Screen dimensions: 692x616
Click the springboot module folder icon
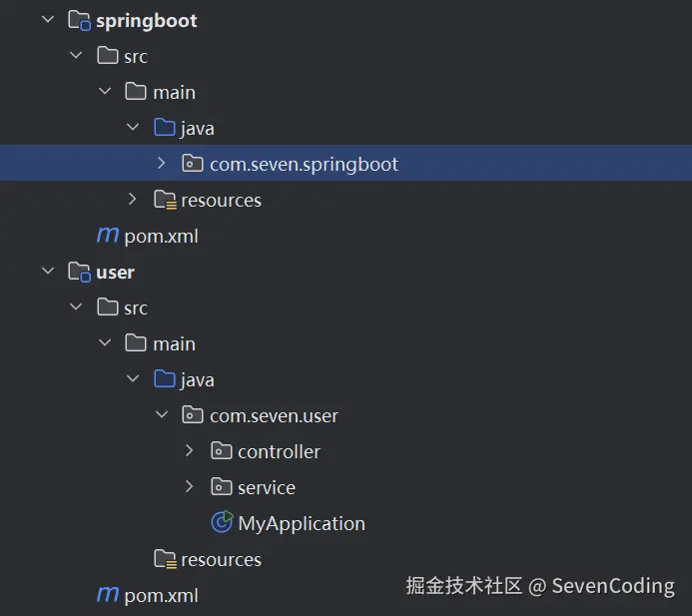[79, 20]
